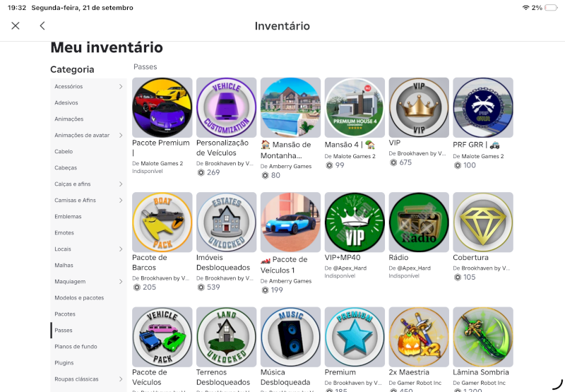Image resolution: width=565 pixels, height=392 pixels.
Task: Visit creator Amberry Games under Mansão de Montanha
Action: (290, 166)
